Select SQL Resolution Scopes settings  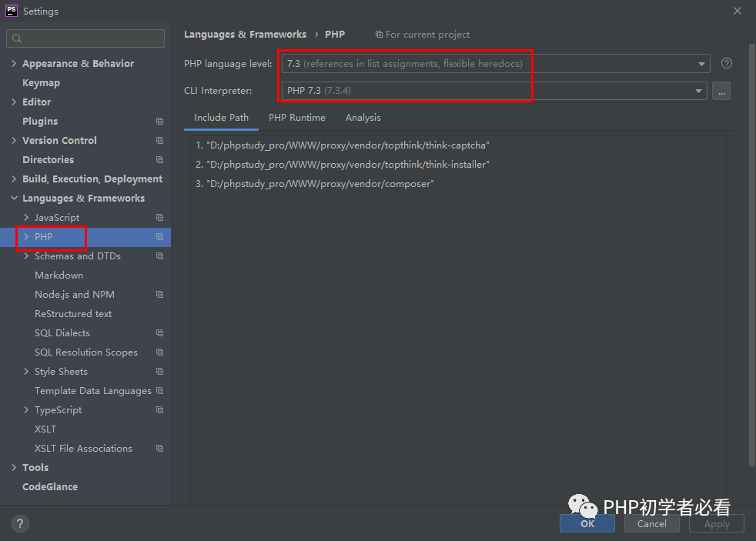pyautogui.click(x=85, y=352)
